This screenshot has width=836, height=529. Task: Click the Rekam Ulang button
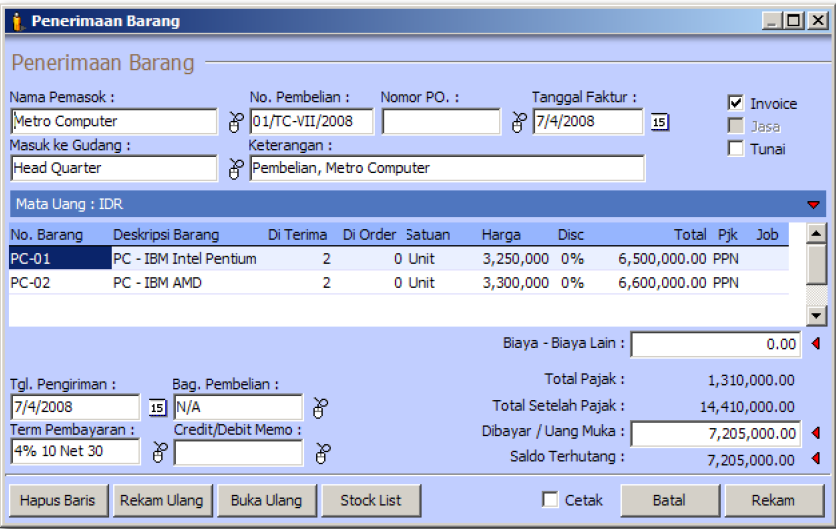coord(162,500)
